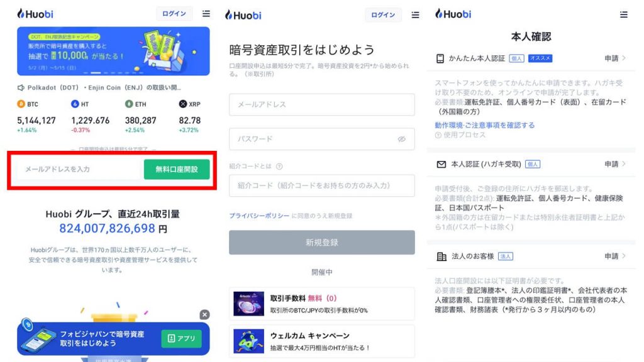Screen dimensions: 644x362
Task: Click the 紹介コードとは help icon
Action: coord(279,166)
